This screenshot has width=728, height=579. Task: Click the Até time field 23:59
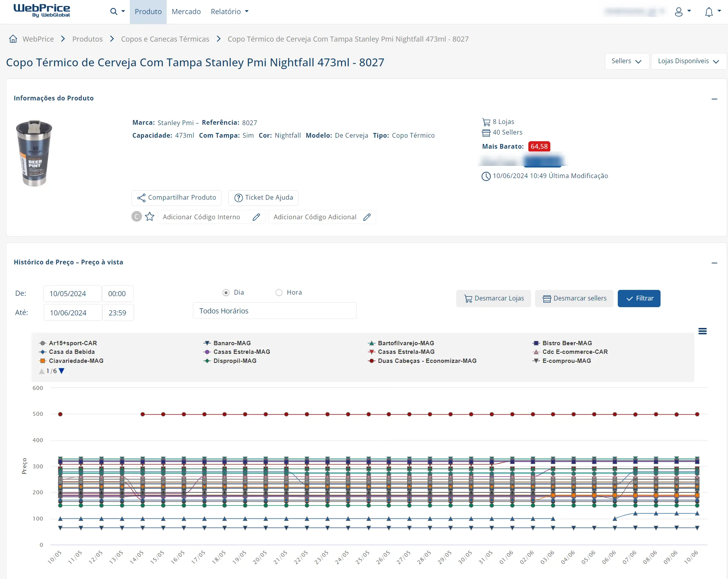pyautogui.click(x=118, y=313)
